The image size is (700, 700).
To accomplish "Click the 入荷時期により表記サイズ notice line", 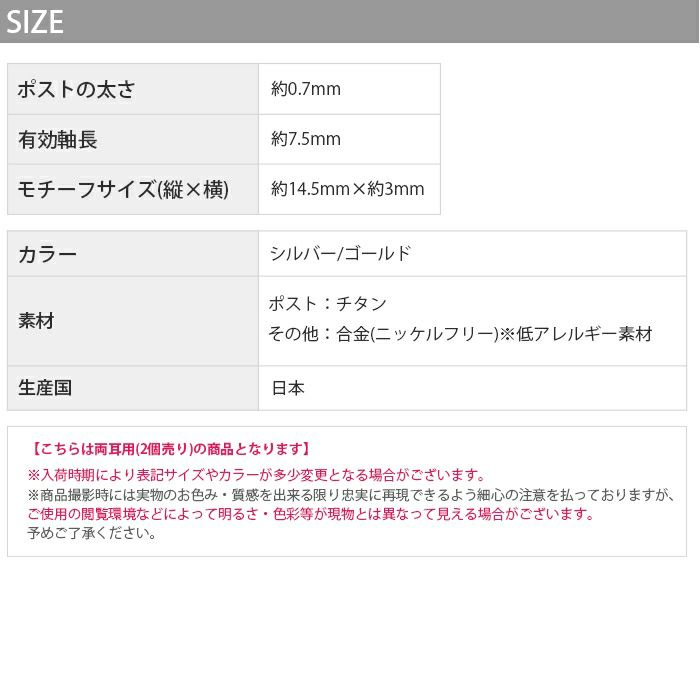I will pos(256,475).
